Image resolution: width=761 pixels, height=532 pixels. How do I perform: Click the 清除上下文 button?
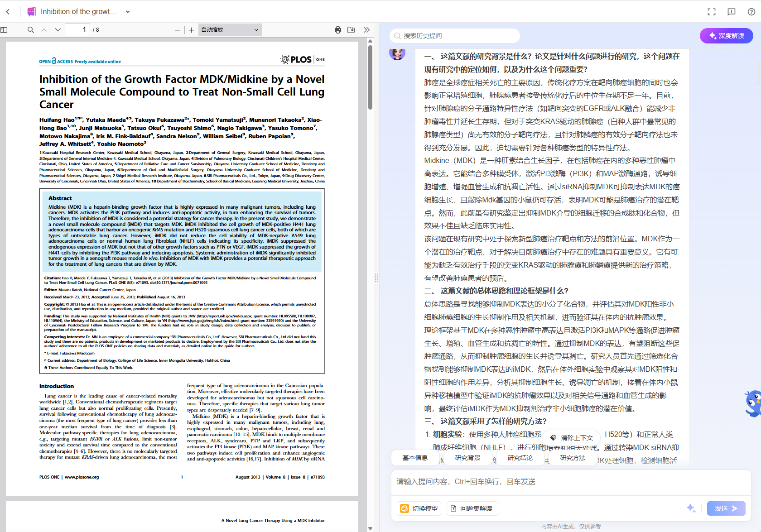click(572, 438)
